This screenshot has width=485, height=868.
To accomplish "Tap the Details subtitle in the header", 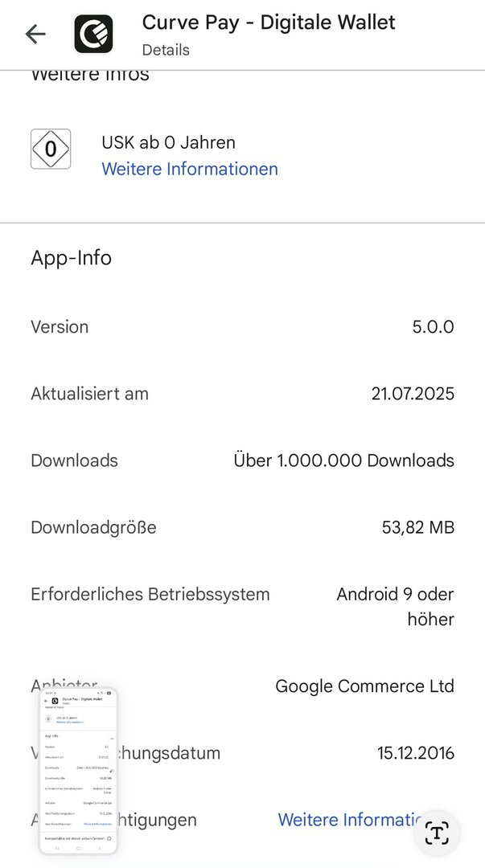I will [166, 50].
